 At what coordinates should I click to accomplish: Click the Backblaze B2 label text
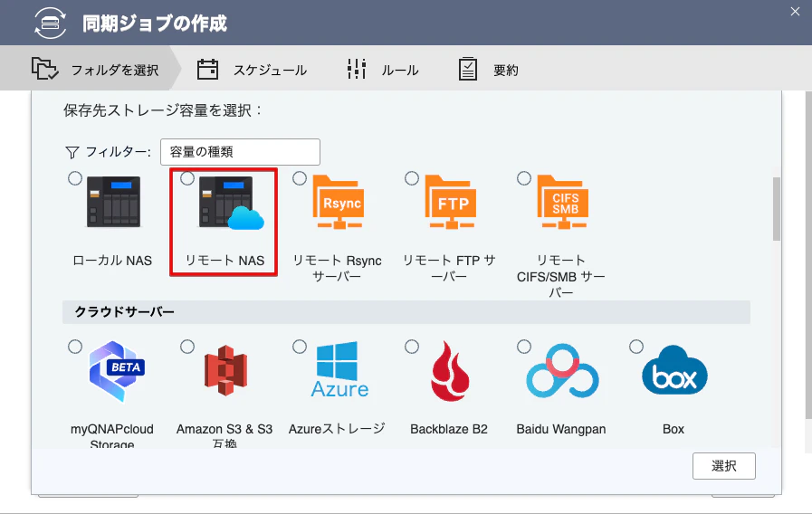click(x=449, y=429)
